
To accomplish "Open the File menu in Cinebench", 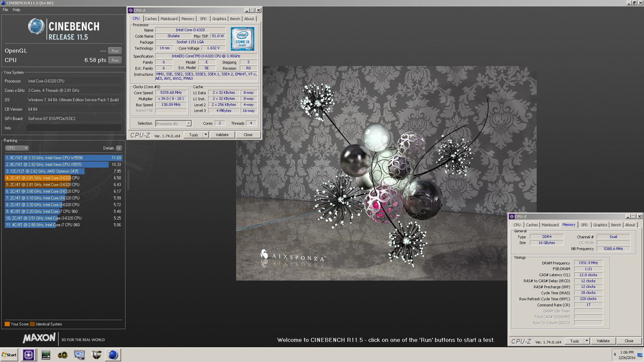I will [x=5, y=10].
